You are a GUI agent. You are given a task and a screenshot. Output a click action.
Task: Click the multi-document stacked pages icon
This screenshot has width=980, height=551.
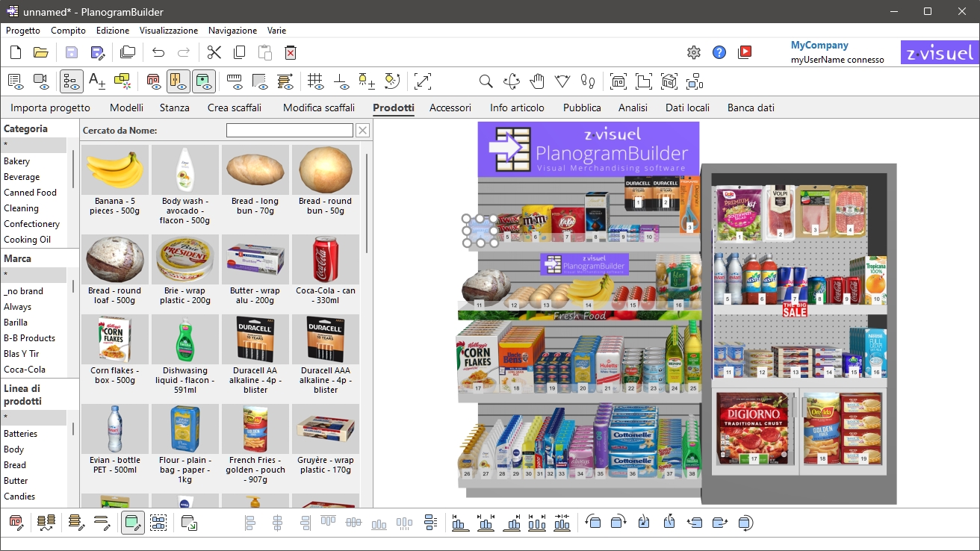(128, 52)
